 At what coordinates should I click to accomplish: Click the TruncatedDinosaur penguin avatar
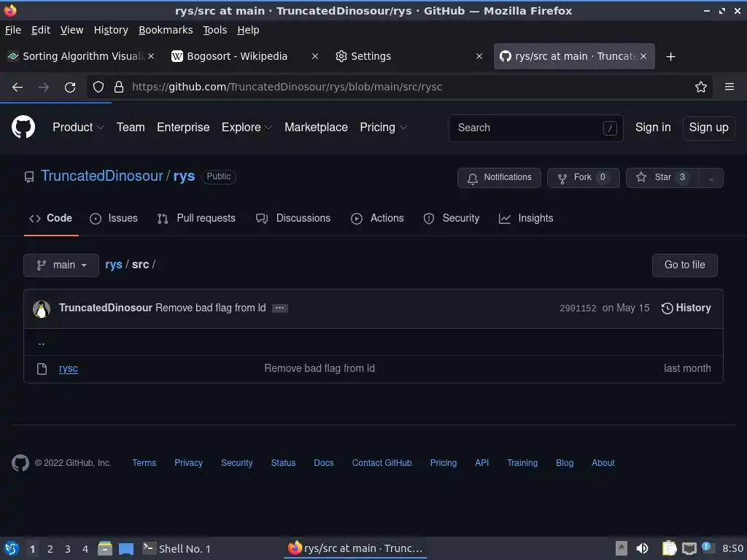pos(42,308)
